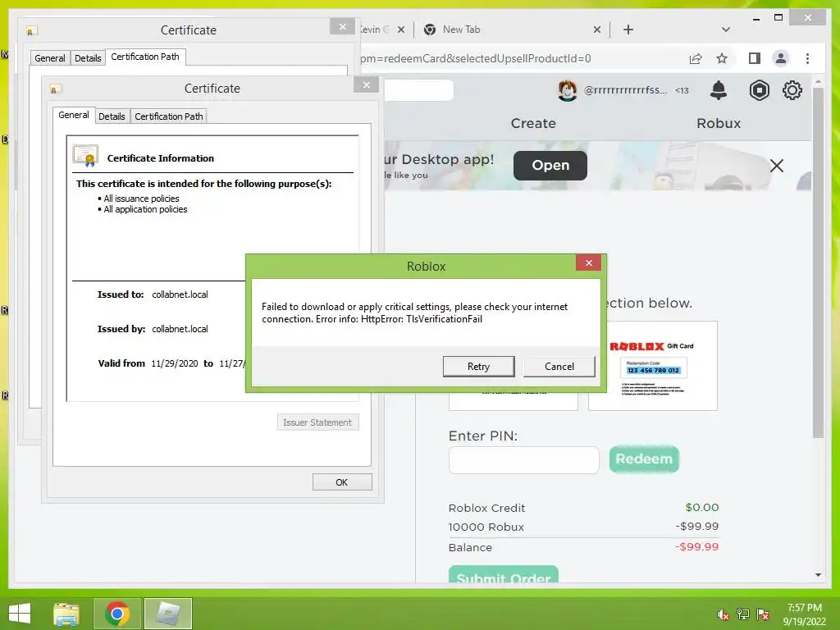Click Submit Order button
The width and height of the screenshot is (840, 630).
504,574
